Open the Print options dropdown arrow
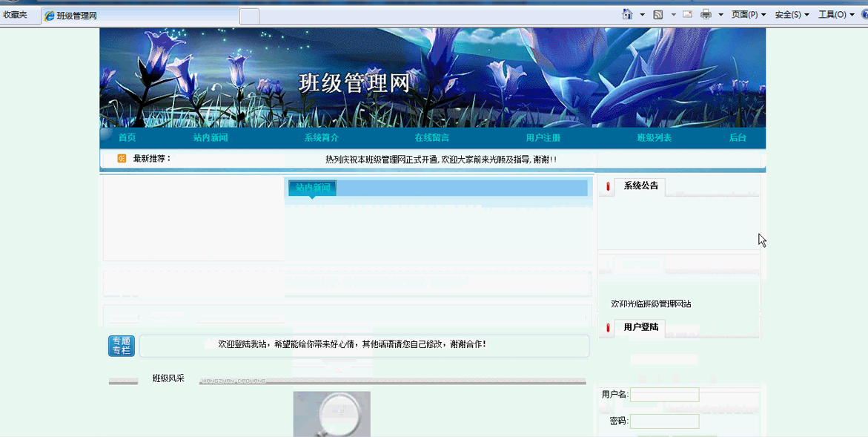 720,15
